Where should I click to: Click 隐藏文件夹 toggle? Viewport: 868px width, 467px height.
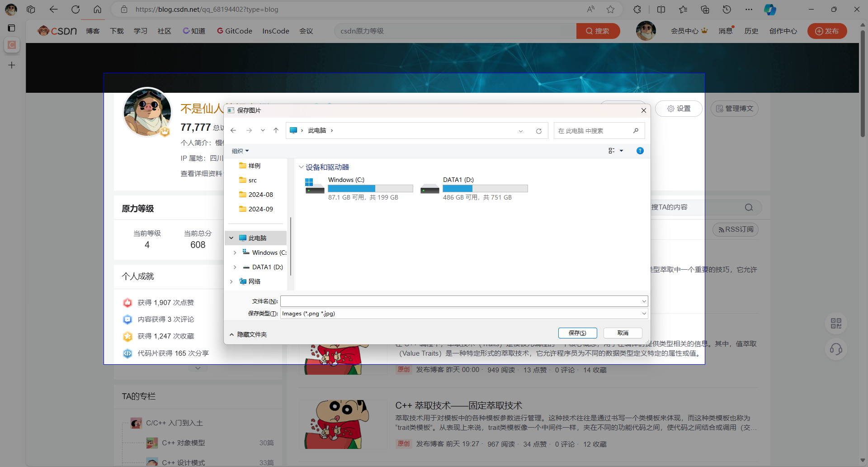(248, 334)
